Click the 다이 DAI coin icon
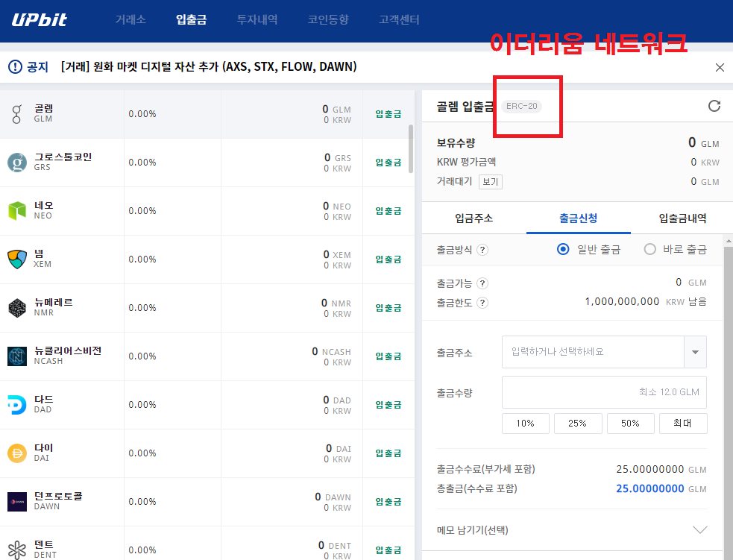Image resolution: width=733 pixels, height=560 pixels. point(17,453)
